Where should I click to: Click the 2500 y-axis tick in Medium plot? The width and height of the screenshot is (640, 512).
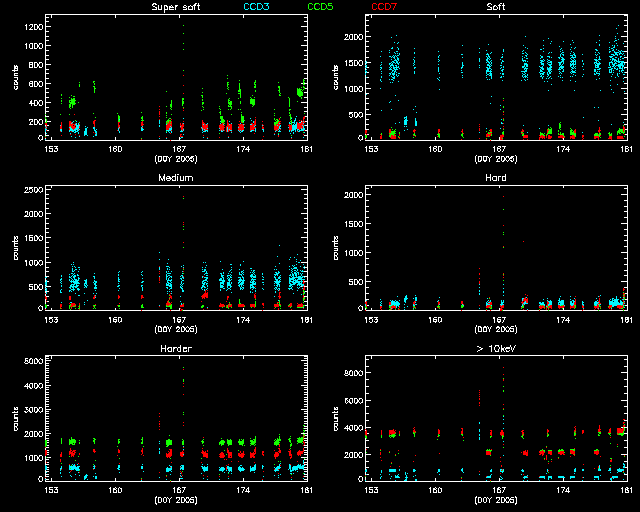[x=33, y=189]
